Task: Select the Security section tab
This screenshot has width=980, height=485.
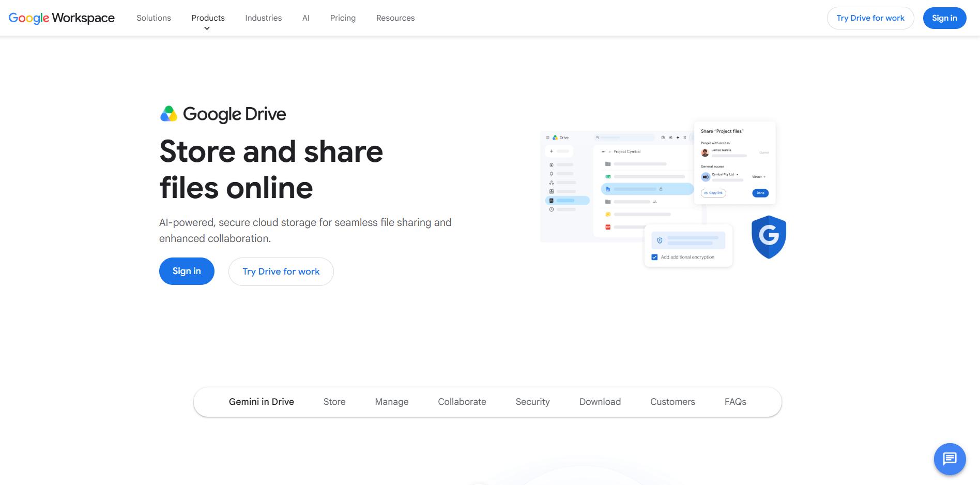Action: tap(532, 402)
